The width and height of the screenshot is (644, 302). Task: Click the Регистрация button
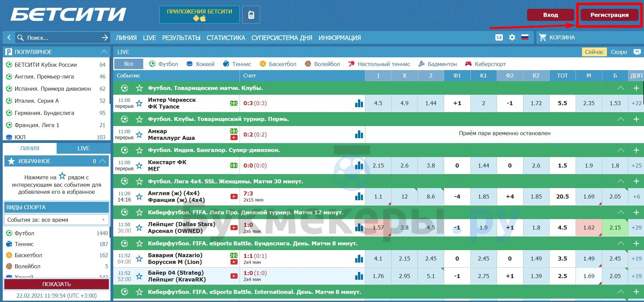(x=609, y=15)
